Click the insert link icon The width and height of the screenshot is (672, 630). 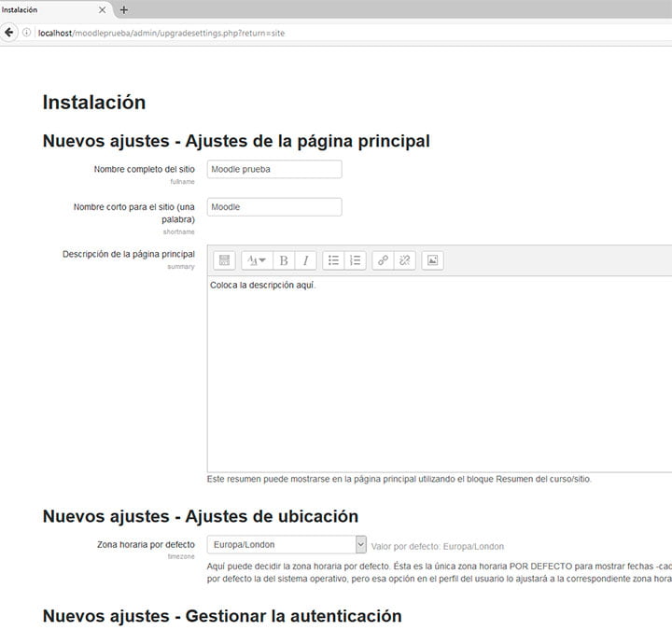point(384,261)
